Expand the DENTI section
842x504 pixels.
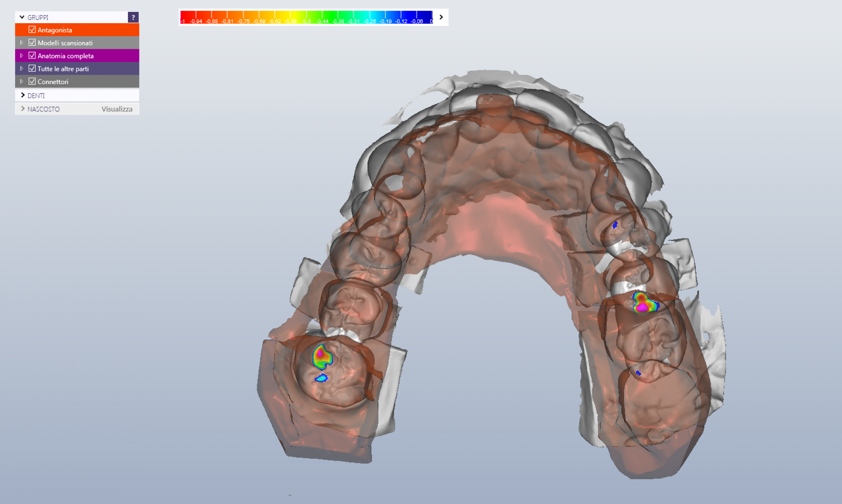(x=23, y=95)
